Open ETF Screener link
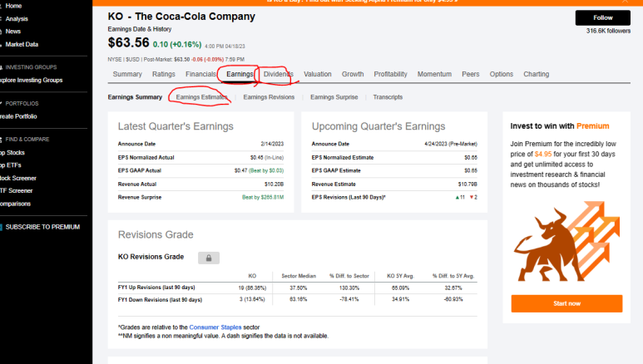 [17, 190]
